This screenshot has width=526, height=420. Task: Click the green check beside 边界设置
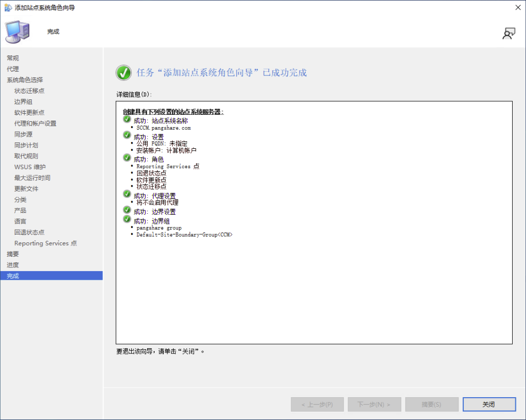(127, 209)
